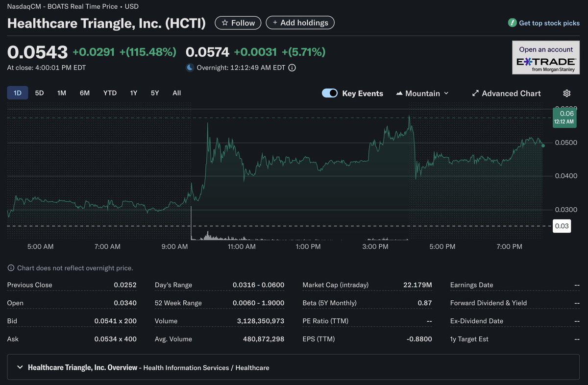Select the 1D range tab
This screenshot has height=385, width=588.
click(18, 93)
